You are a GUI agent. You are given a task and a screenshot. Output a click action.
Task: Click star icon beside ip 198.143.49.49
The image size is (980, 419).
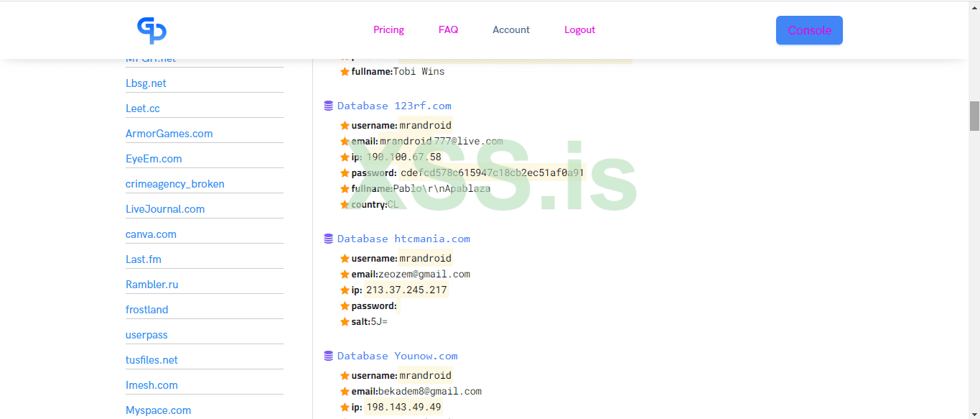(x=345, y=408)
